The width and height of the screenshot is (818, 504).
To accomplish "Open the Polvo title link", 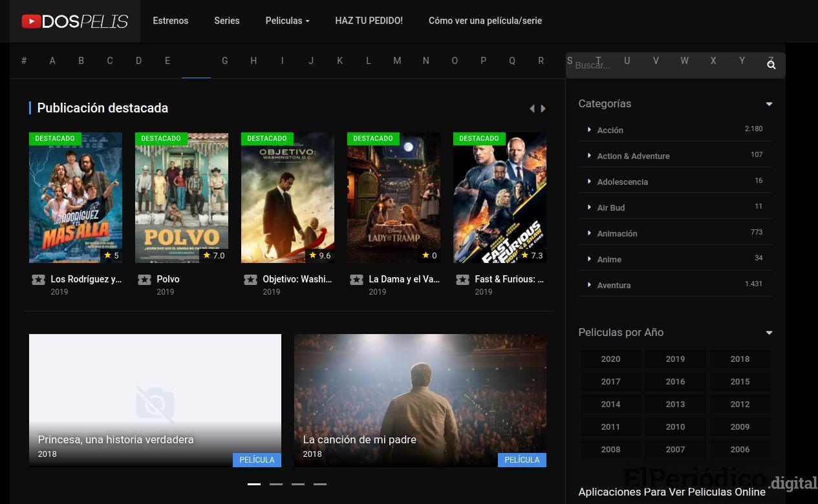I will [x=168, y=279].
